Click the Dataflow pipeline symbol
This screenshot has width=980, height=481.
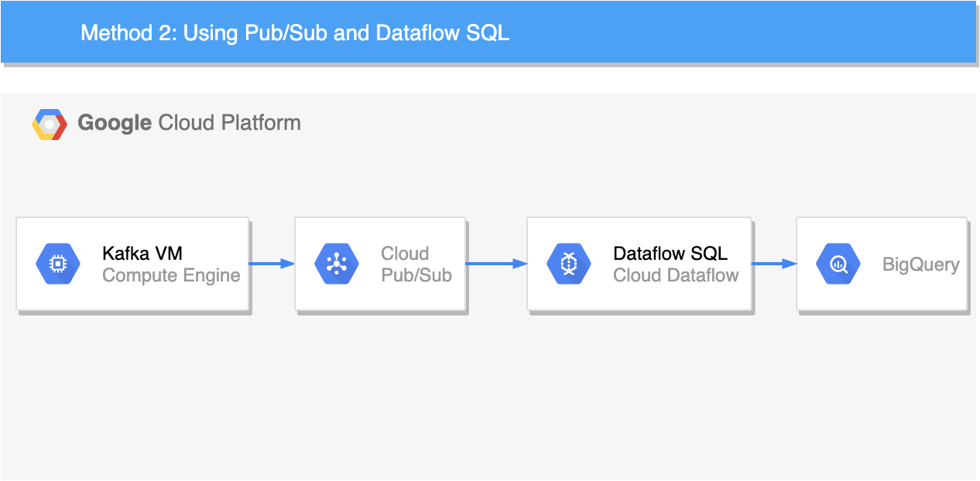[569, 264]
